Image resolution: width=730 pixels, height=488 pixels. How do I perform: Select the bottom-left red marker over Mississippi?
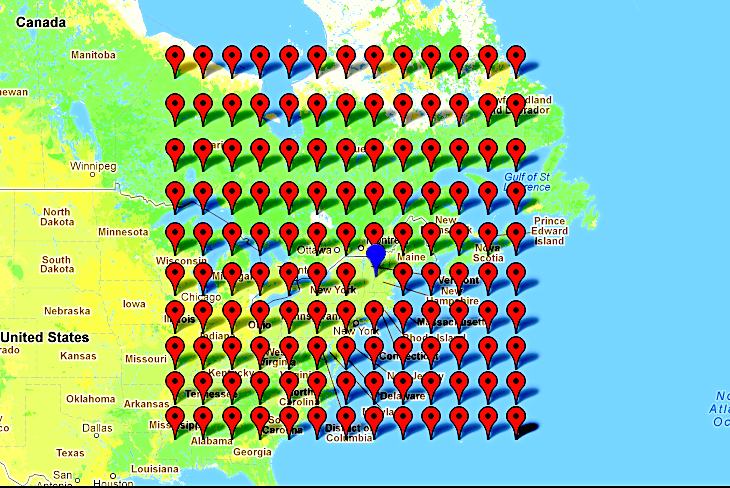pyautogui.click(x=175, y=422)
